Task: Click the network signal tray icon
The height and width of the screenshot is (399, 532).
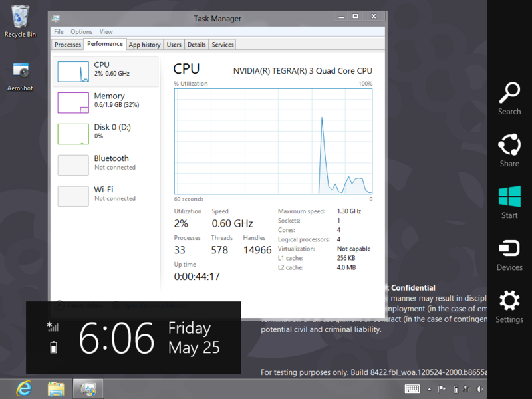Action: (467, 389)
